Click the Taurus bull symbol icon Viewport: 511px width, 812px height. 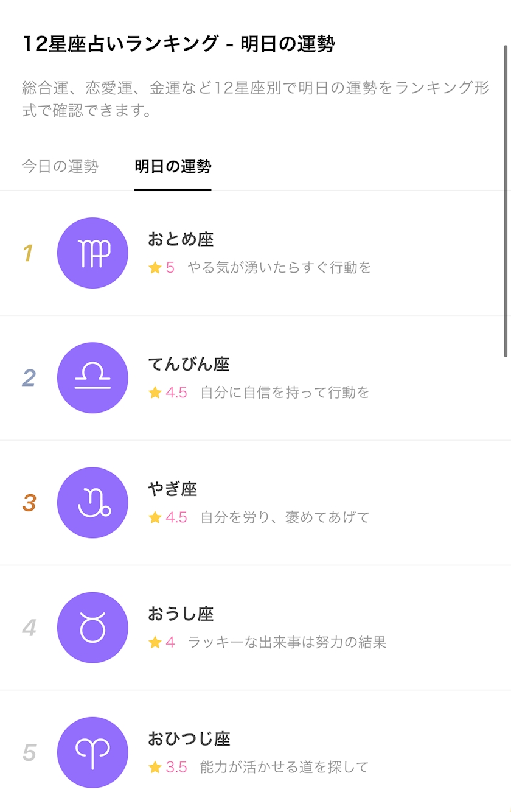tap(92, 628)
